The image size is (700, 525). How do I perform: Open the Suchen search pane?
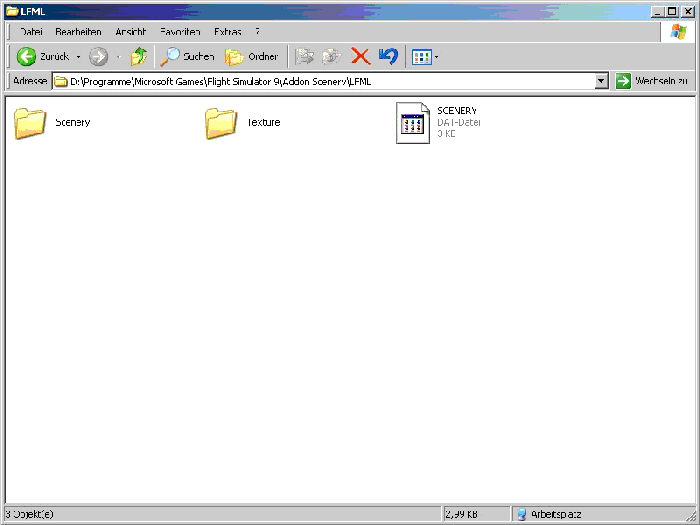tap(188, 57)
